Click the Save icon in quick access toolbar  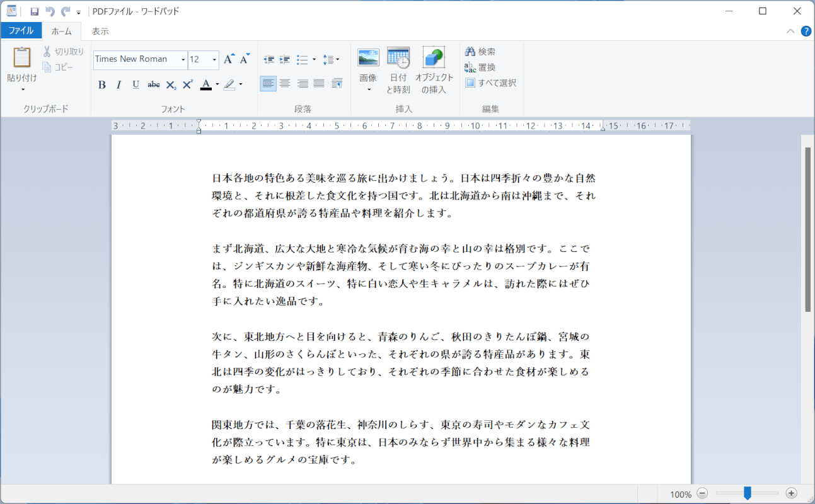[35, 11]
